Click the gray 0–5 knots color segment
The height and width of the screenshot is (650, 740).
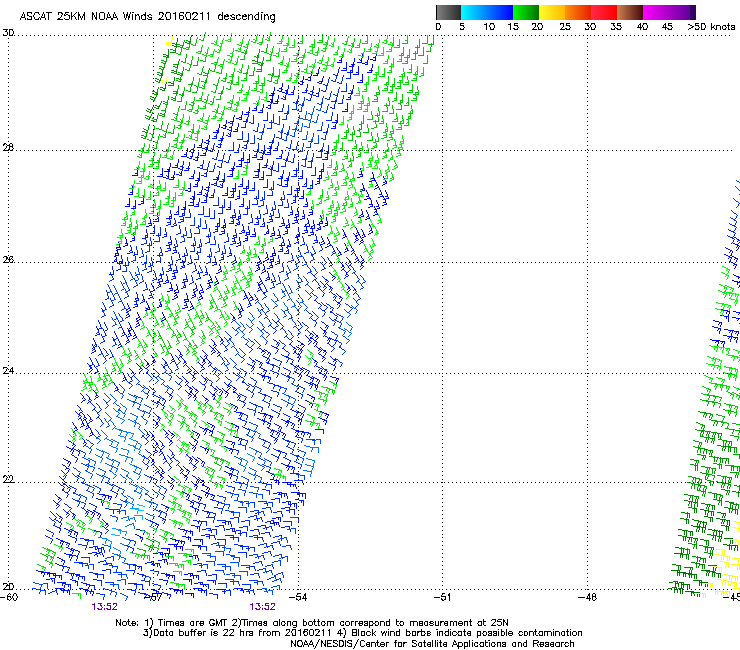click(x=448, y=12)
